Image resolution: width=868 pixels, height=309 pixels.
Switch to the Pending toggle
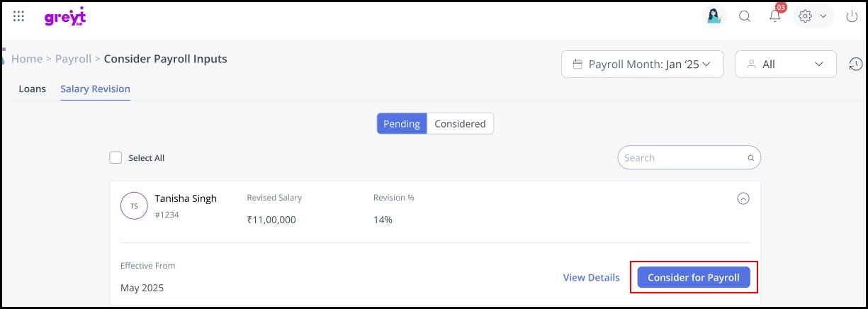402,123
